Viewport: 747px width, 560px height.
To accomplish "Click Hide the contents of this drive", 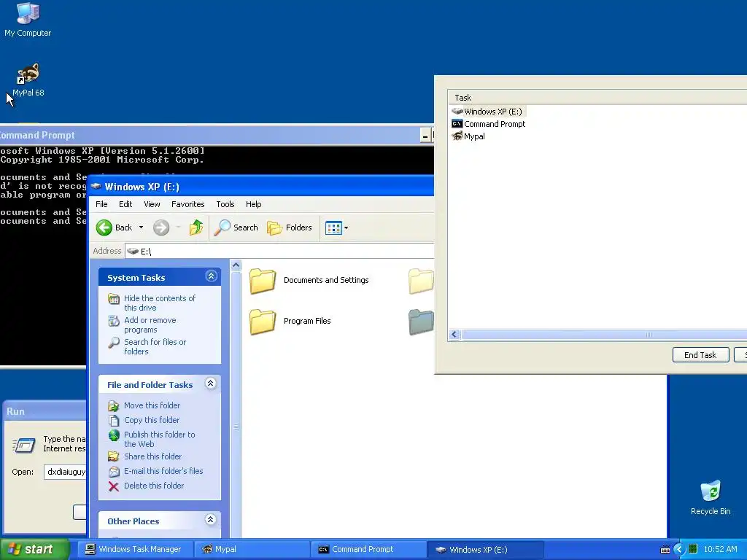I will (x=160, y=303).
